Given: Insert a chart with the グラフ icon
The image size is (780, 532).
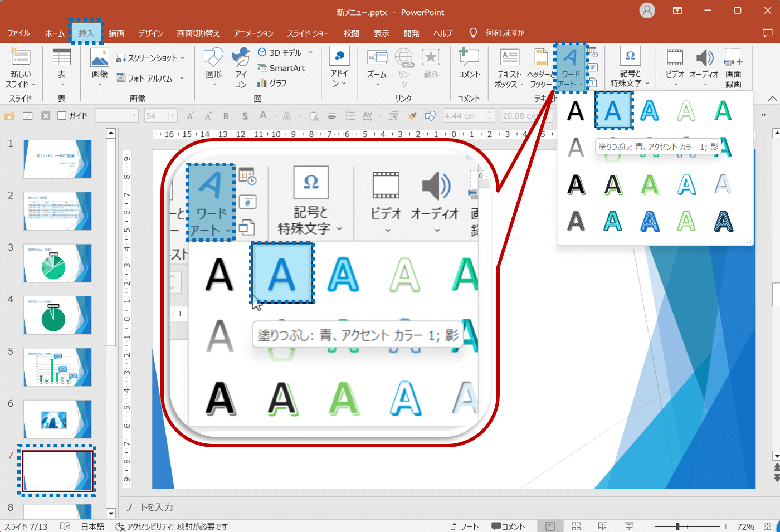Looking at the screenshot, I should pos(272,83).
